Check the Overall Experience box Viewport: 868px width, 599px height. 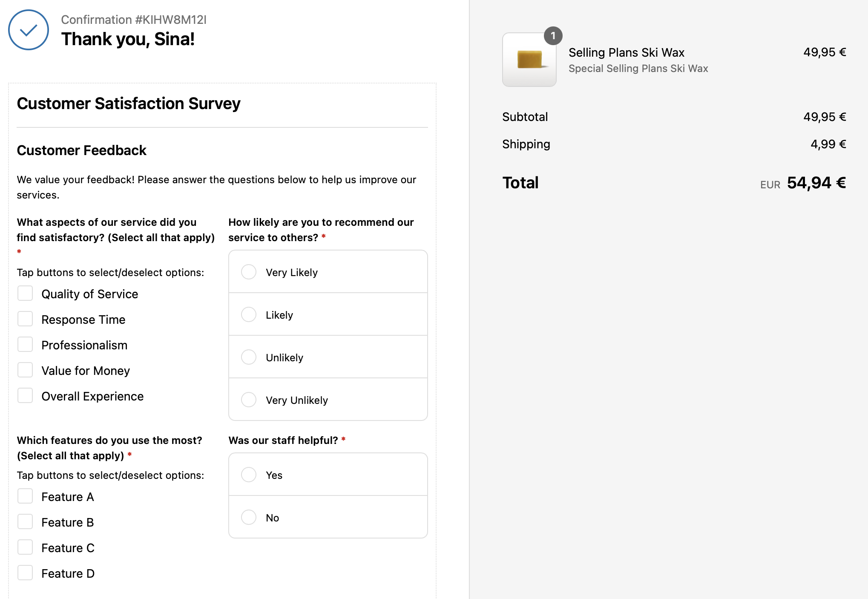coord(25,396)
